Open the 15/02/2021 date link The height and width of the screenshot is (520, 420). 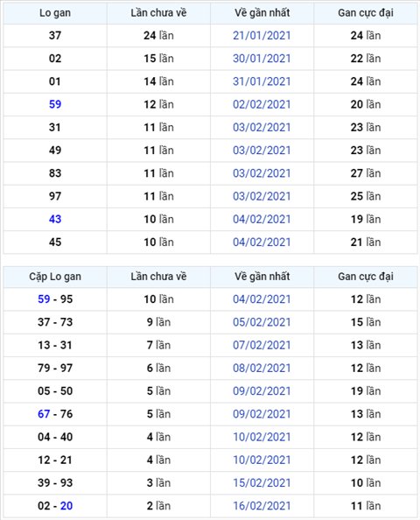(262, 483)
